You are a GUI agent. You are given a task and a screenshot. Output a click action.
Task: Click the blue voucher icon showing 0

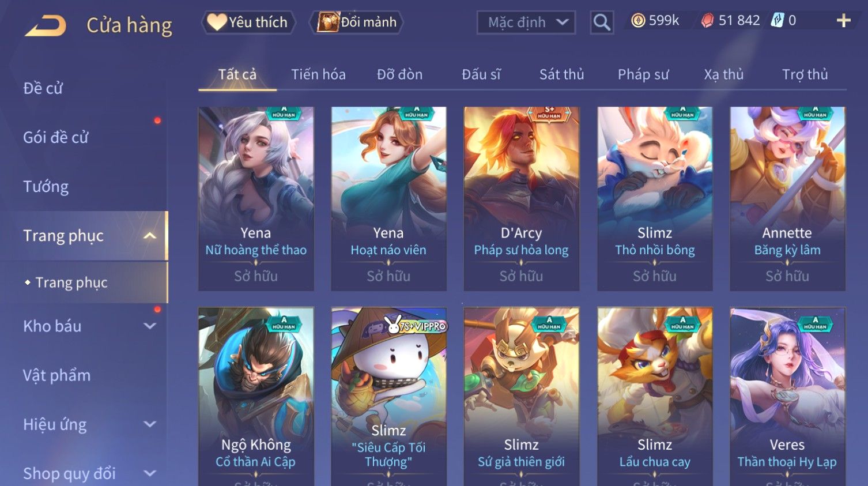[x=778, y=21]
